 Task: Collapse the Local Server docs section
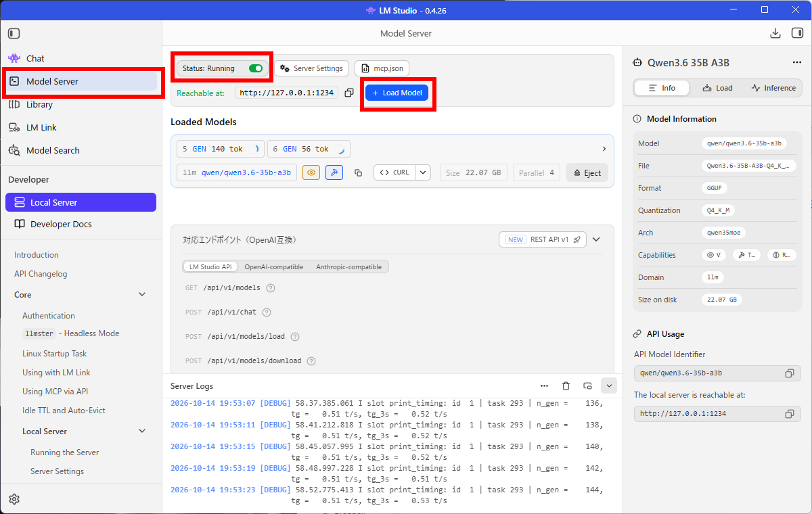(x=142, y=431)
